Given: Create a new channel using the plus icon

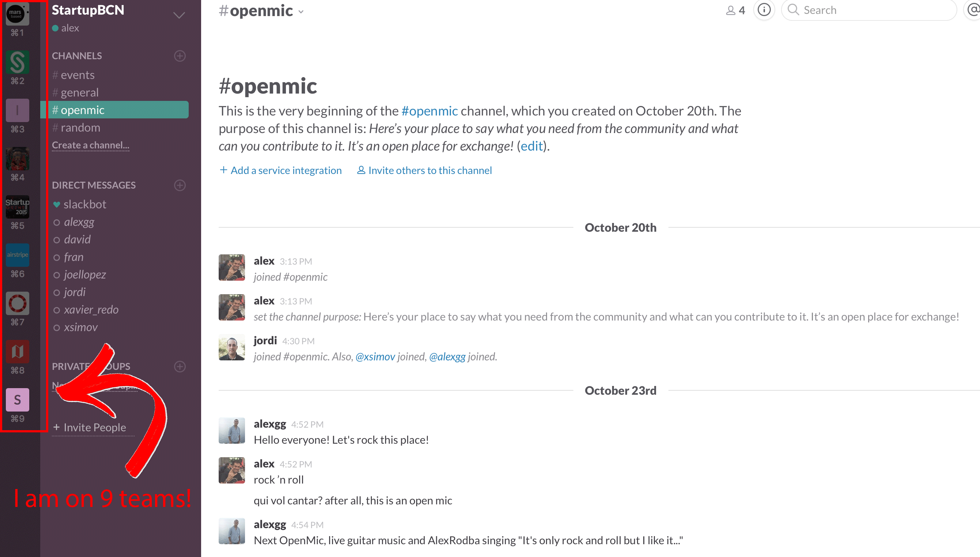Looking at the screenshot, I should click(x=180, y=56).
